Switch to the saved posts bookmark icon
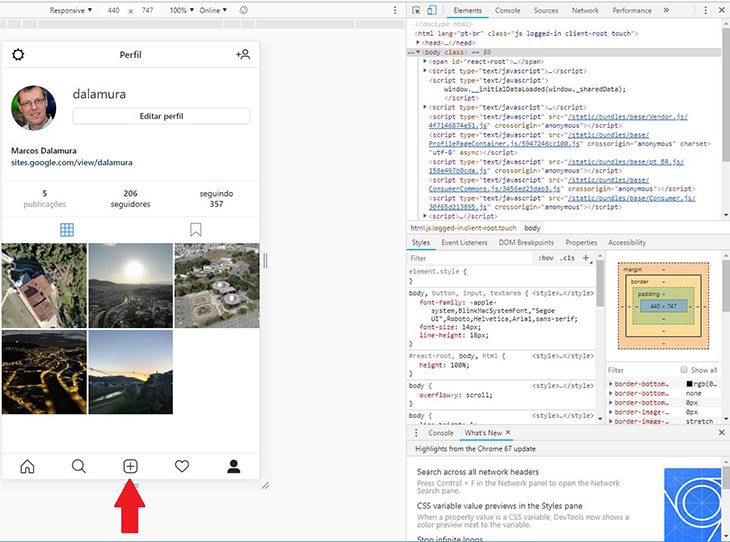The image size is (730, 542). tap(196, 230)
